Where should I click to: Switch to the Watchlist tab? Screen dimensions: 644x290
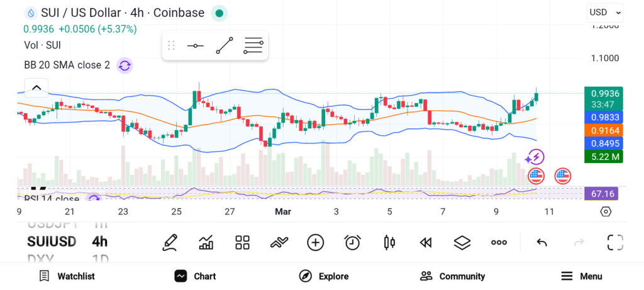(x=67, y=276)
